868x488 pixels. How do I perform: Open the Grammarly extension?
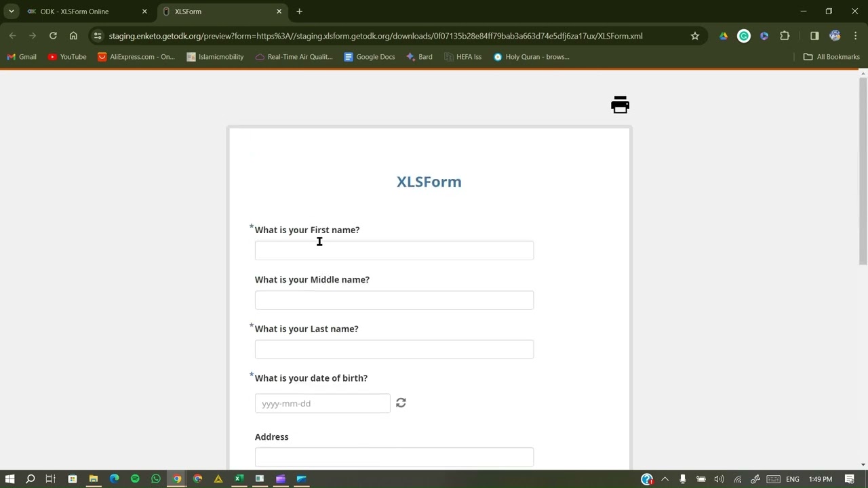pos(744,36)
